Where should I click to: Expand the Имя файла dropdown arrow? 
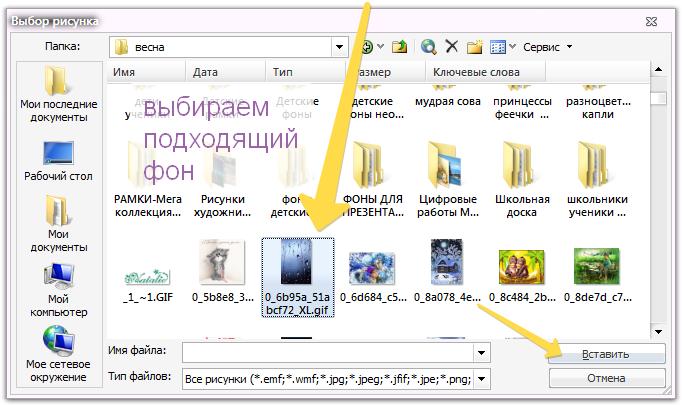(481, 353)
